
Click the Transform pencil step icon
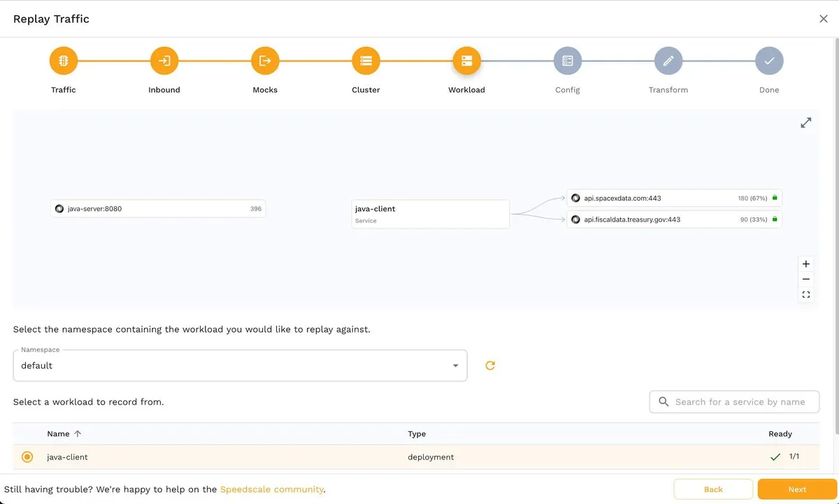[x=668, y=61]
